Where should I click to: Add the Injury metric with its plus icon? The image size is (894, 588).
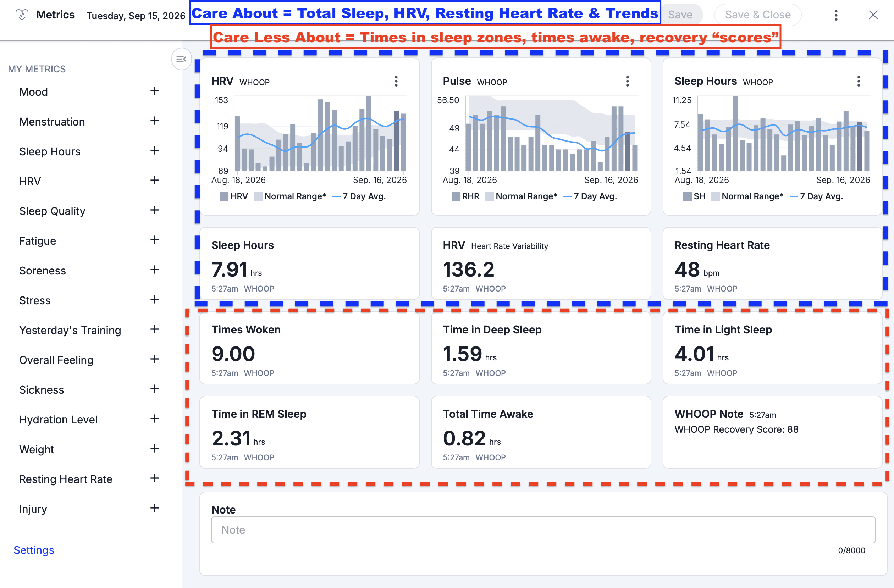(154, 508)
